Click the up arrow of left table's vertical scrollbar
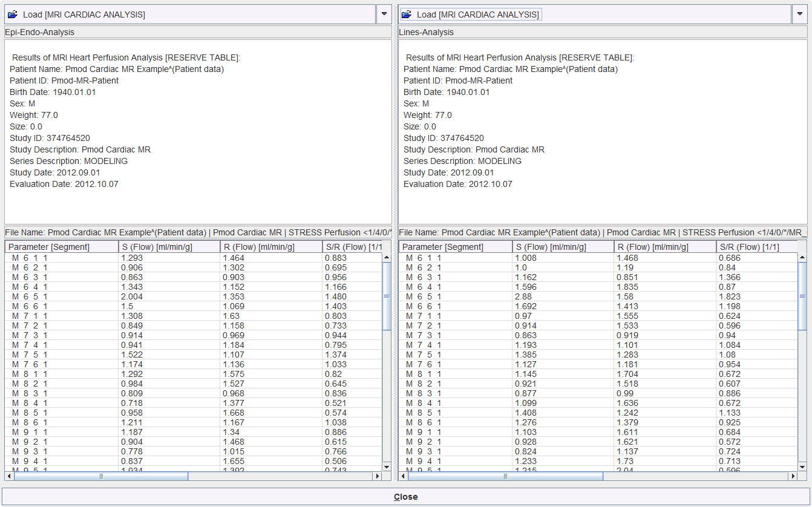This screenshot has height=507, width=812. 387,258
